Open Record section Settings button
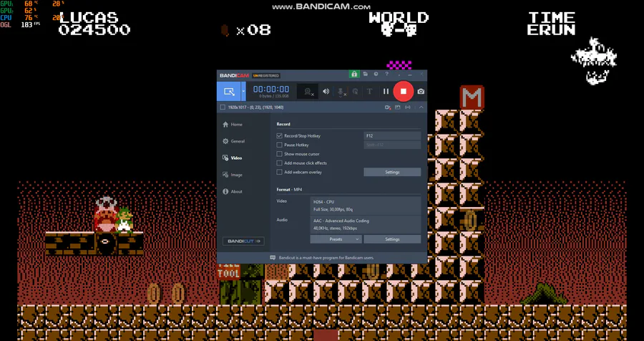This screenshot has width=644, height=341. tap(392, 172)
